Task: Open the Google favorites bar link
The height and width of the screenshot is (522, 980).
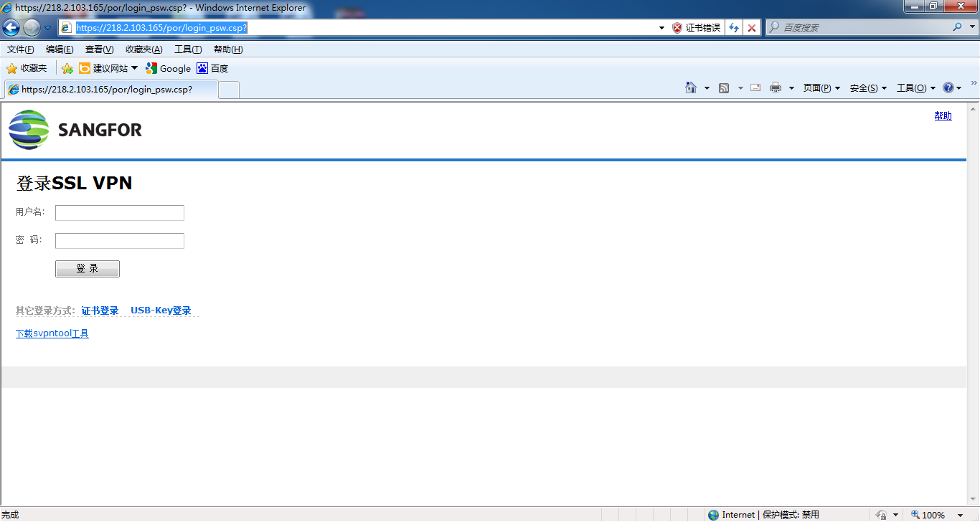Action: (x=168, y=69)
